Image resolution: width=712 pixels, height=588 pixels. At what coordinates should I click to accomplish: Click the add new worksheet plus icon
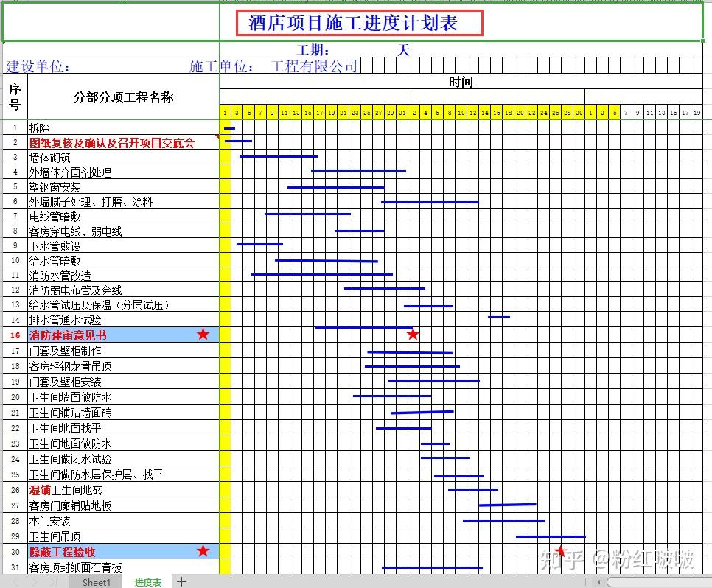[181, 582]
